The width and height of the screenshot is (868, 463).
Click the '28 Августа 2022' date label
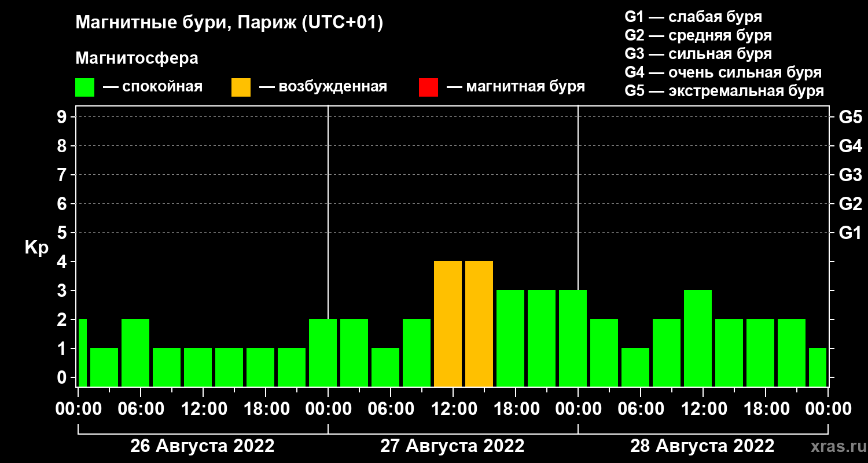(x=703, y=446)
